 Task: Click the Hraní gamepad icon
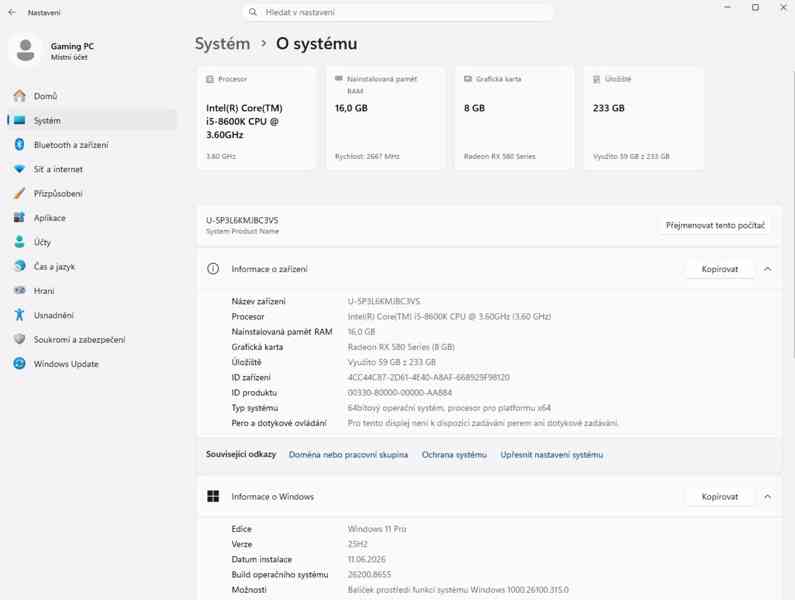pos(19,291)
